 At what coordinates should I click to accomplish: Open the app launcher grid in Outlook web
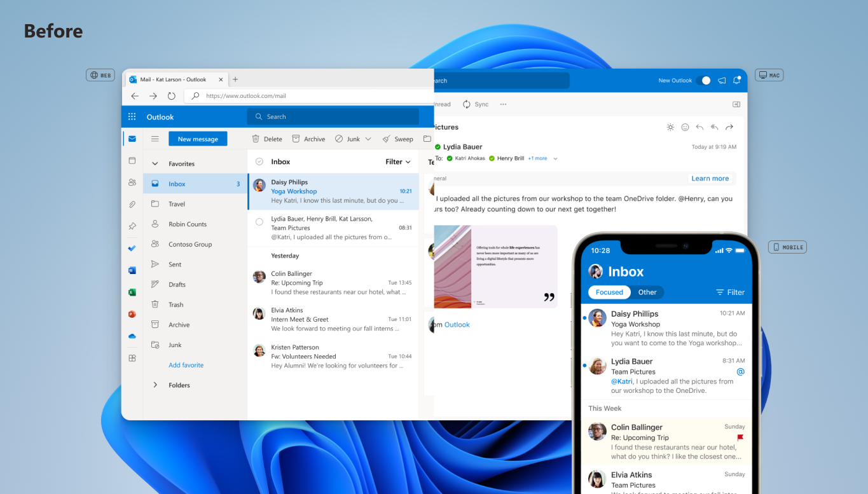132,116
